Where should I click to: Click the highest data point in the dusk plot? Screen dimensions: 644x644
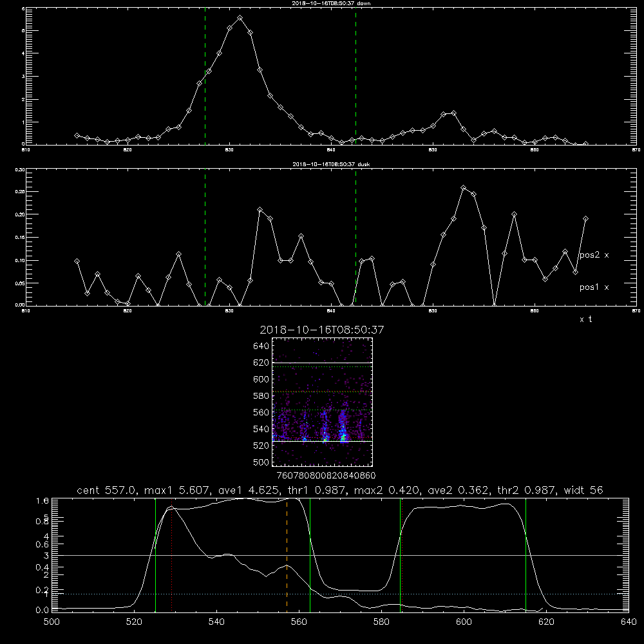pyautogui.click(x=464, y=187)
